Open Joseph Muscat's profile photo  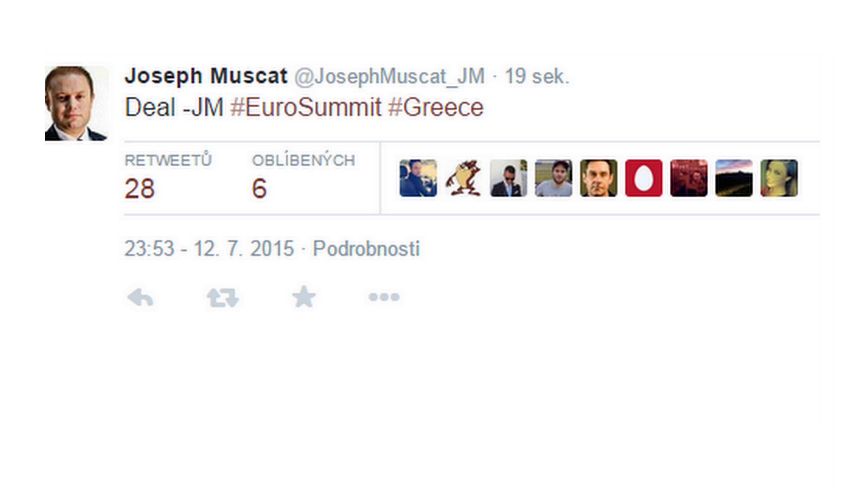click(76, 103)
